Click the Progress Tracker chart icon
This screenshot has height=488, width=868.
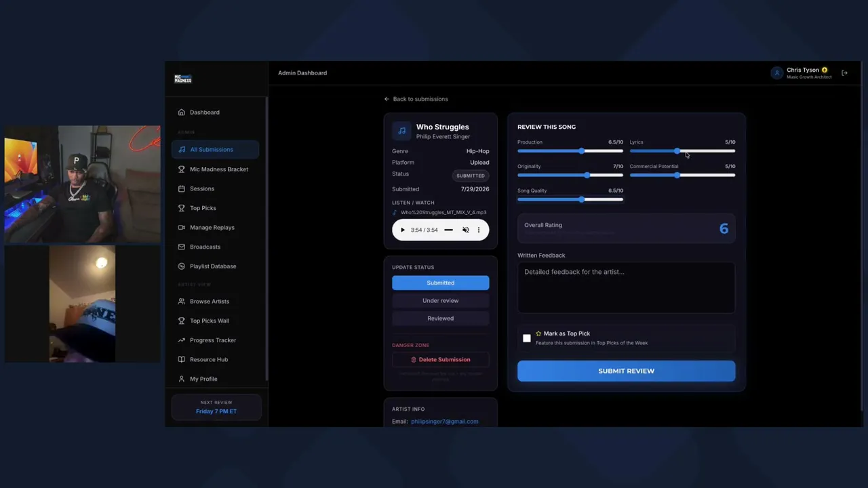tap(181, 340)
